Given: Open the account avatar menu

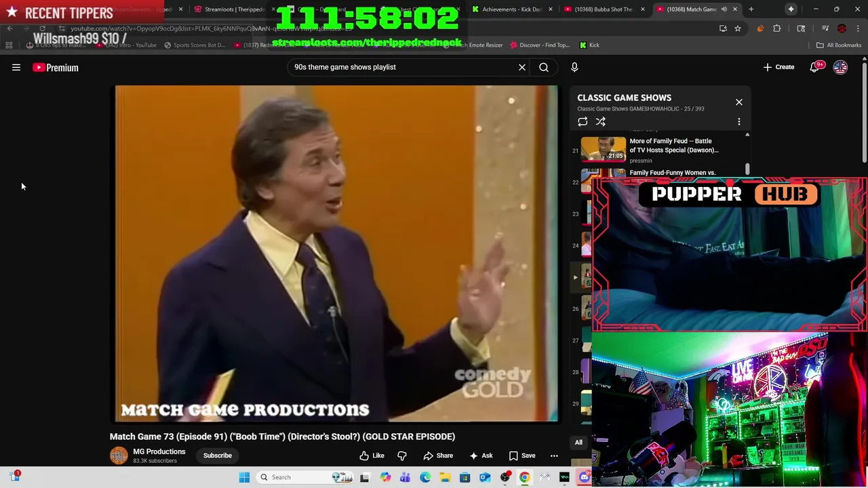Looking at the screenshot, I should tap(840, 67).
